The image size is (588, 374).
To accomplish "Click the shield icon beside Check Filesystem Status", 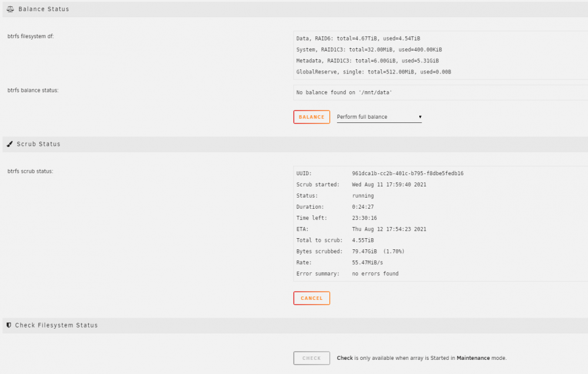I will 9,325.
